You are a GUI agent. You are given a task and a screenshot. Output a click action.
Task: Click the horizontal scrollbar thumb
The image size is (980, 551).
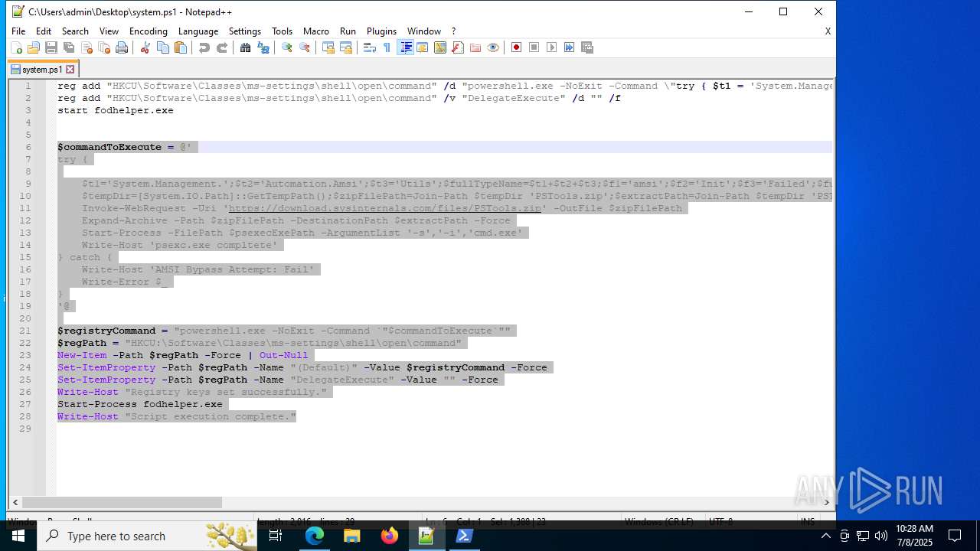pos(122,503)
